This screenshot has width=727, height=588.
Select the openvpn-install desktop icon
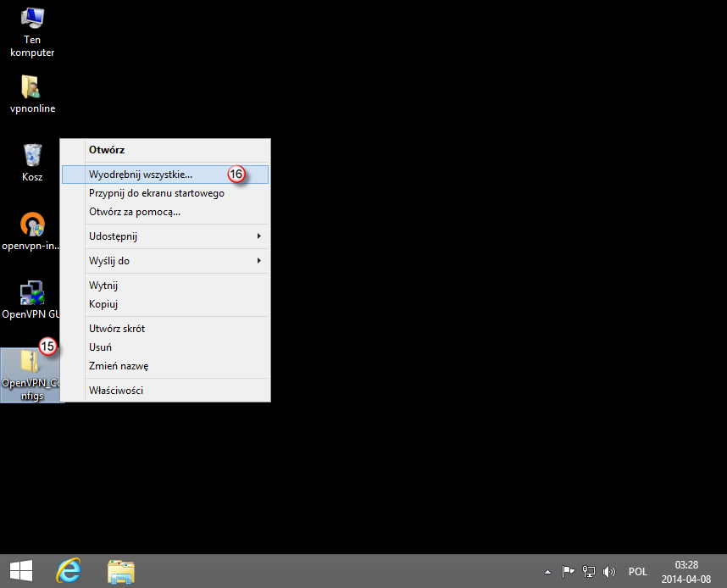pyautogui.click(x=32, y=230)
